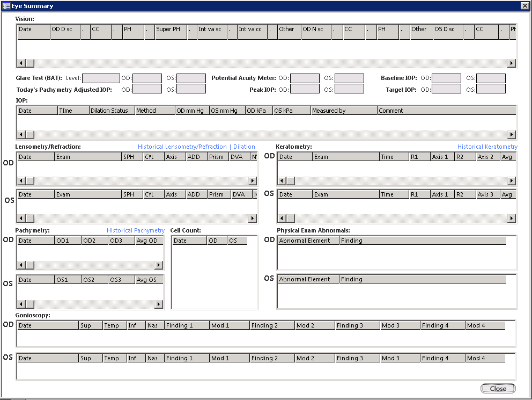Screen dimensions: 532x400
Task: Click OS Keratometry scroll right arrow
Action: [x=512, y=219]
